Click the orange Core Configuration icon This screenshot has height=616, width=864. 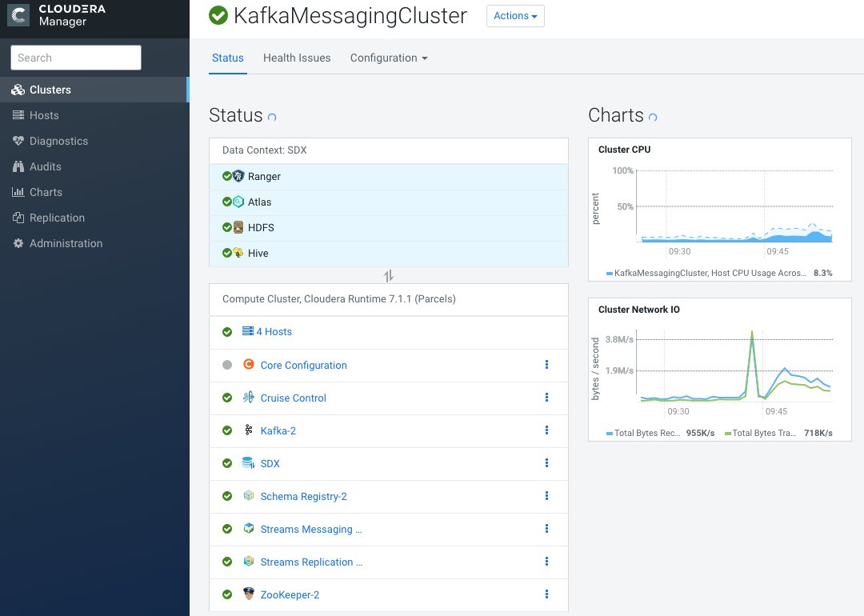tap(249, 364)
